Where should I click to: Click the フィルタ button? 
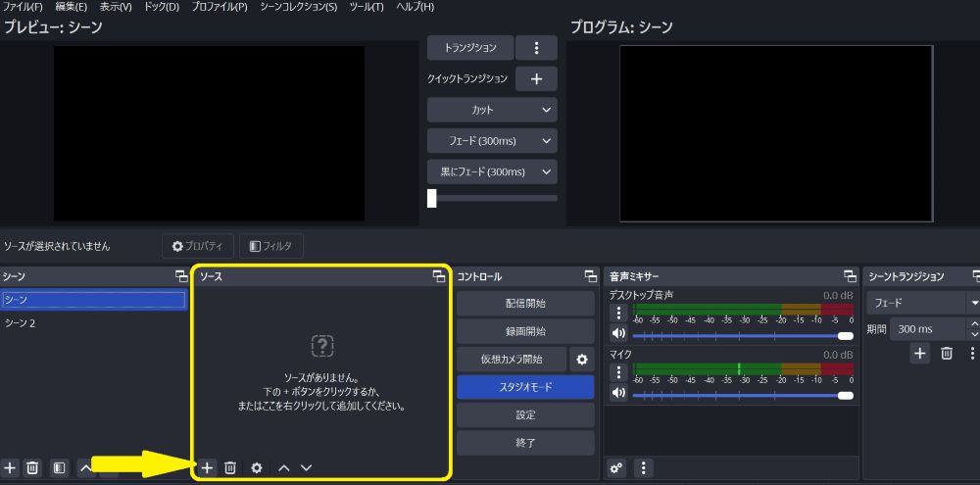pos(271,246)
